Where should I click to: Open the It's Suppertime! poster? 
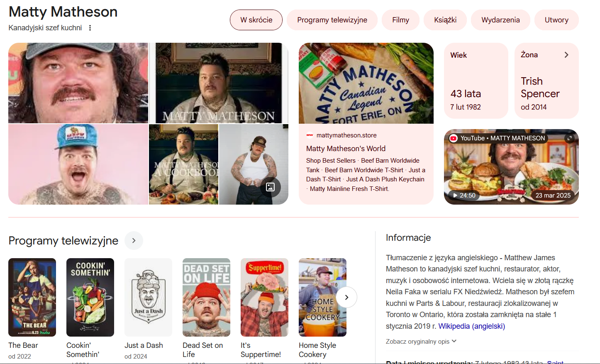(264, 297)
